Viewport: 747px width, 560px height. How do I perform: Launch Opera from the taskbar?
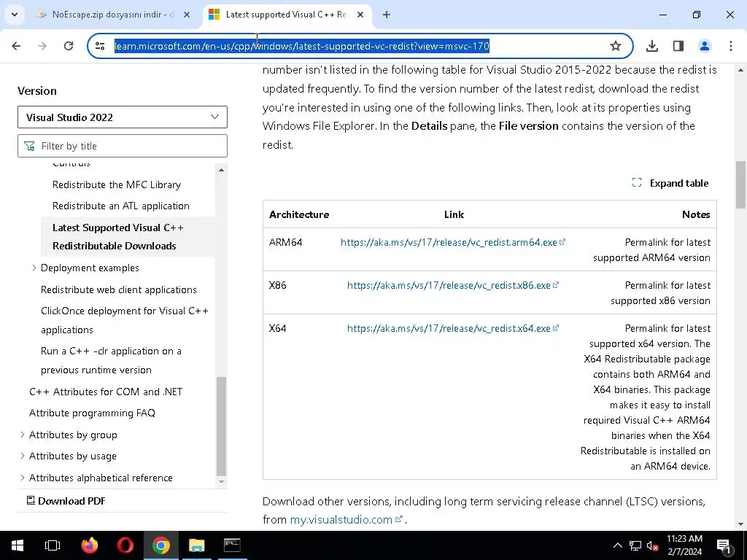tap(125, 545)
